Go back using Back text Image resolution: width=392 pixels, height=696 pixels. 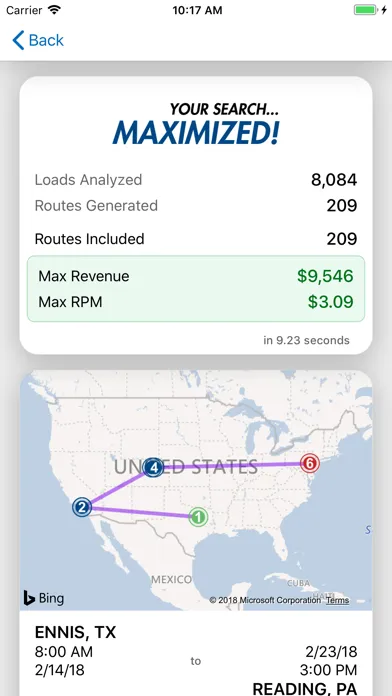[x=46, y=40]
